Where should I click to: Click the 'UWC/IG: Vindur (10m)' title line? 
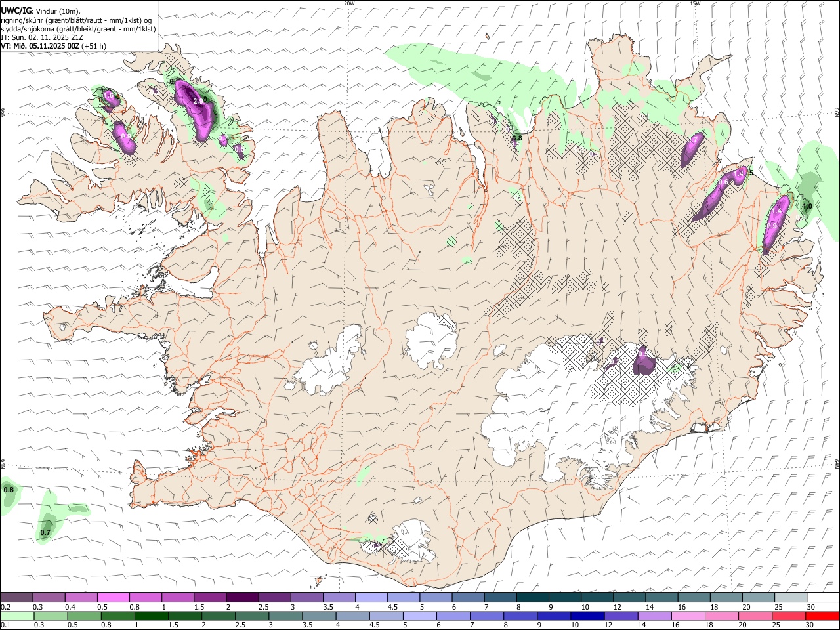40,10
